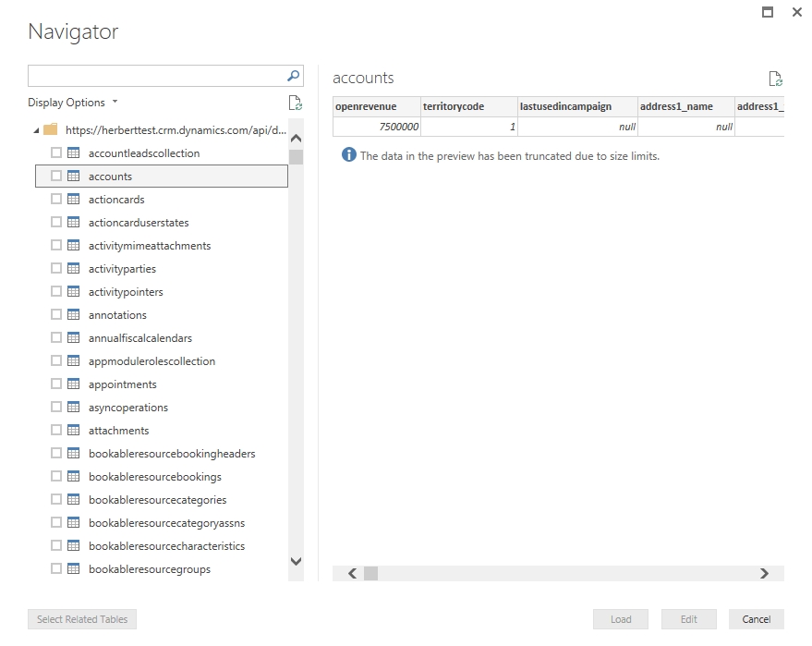This screenshot has height=646, width=812.
Task: Collapse the herberttest CRM URL tree node
Action: [36, 130]
